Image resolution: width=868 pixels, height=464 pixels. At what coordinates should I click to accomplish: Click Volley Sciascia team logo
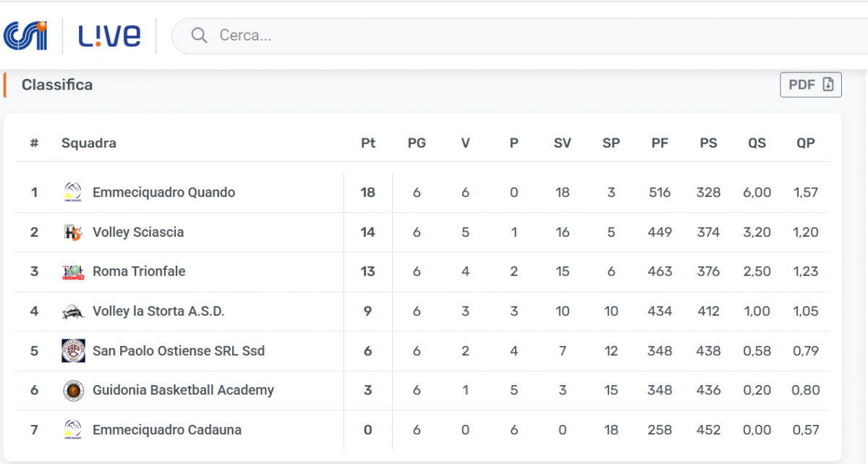(x=73, y=232)
